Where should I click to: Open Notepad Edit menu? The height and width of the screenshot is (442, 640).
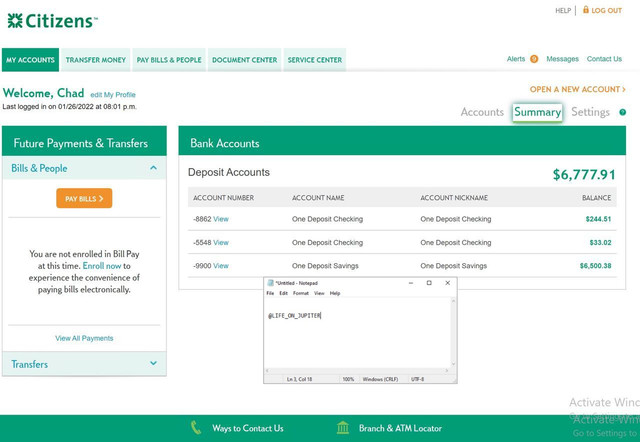click(283, 293)
